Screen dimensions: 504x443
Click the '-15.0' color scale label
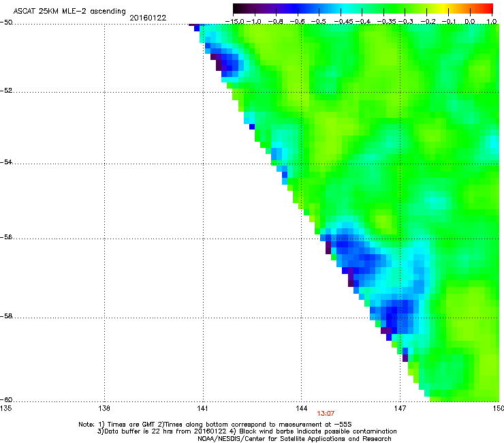tap(235, 22)
